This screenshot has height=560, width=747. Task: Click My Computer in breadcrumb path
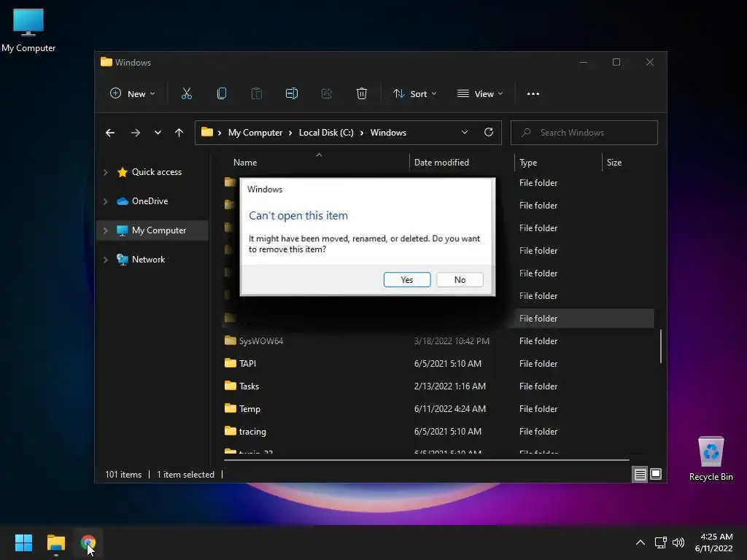tap(255, 133)
